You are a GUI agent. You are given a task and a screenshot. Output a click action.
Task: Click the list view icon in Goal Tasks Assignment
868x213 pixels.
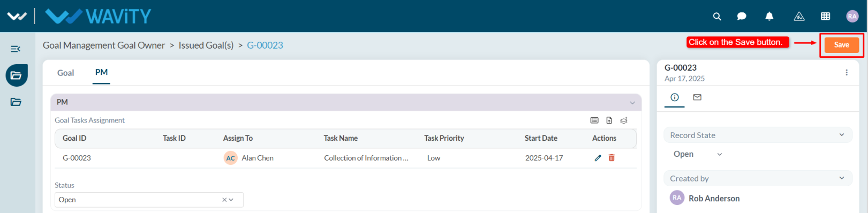(x=594, y=120)
